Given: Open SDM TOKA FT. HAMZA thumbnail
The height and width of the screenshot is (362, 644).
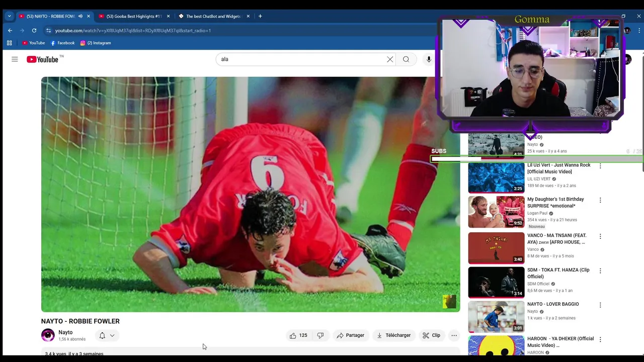Looking at the screenshot, I should click(496, 283).
